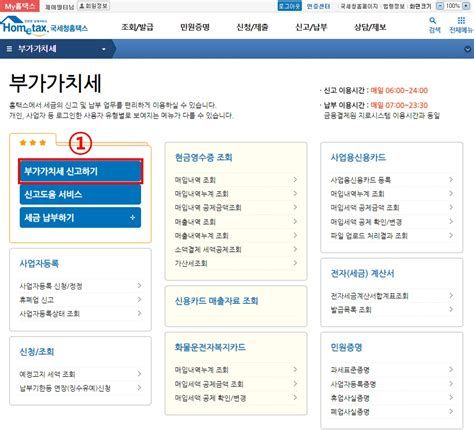Open 소액결제 세액공제조회
474x430 pixels.
(208, 249)
